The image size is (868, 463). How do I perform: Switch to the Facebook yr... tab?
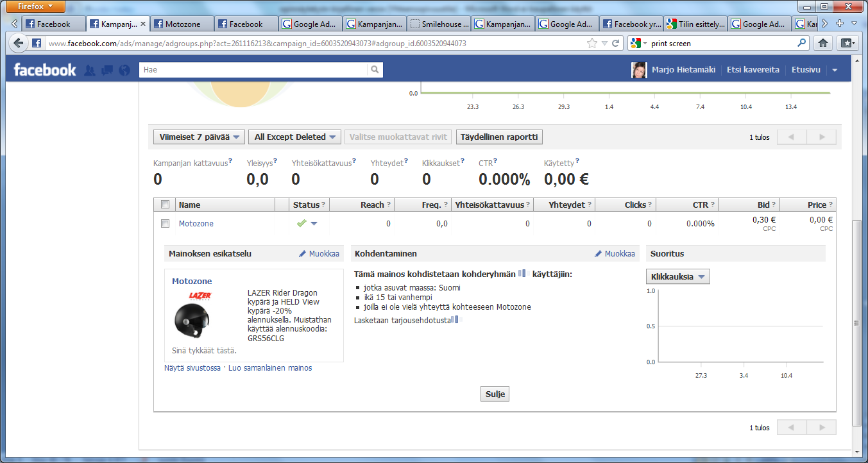(631, 24)
